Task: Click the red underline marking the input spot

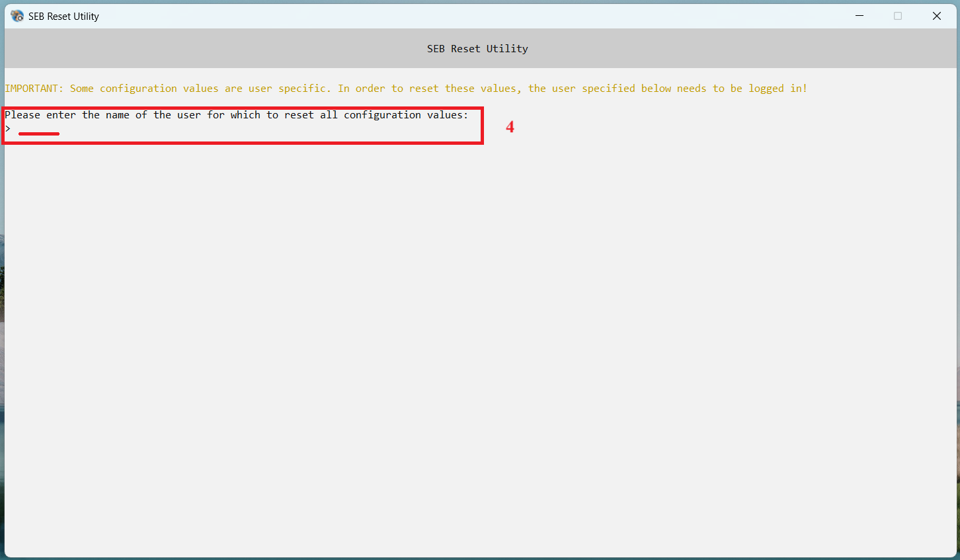Action: click(x=39, y=134)
